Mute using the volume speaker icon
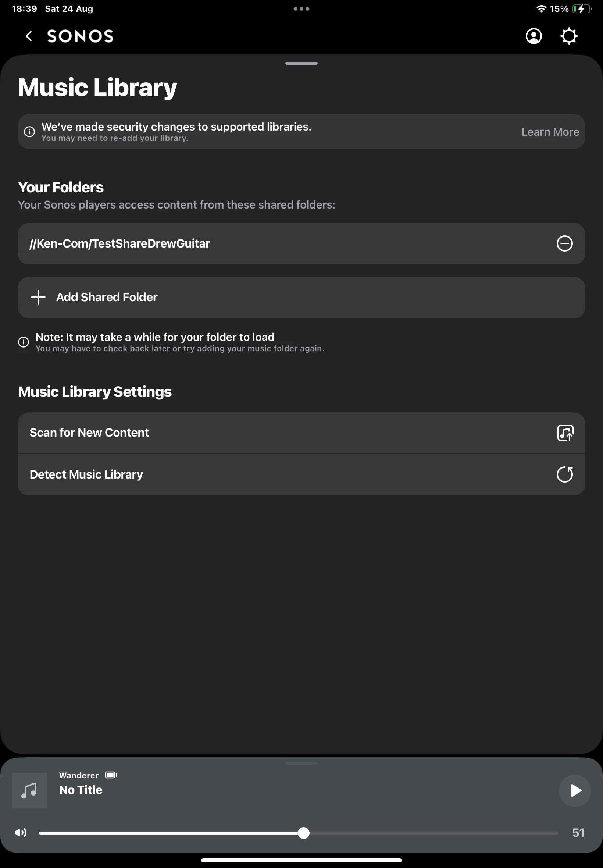The width and height of the screenshot is (603, 868). [21, 832]
